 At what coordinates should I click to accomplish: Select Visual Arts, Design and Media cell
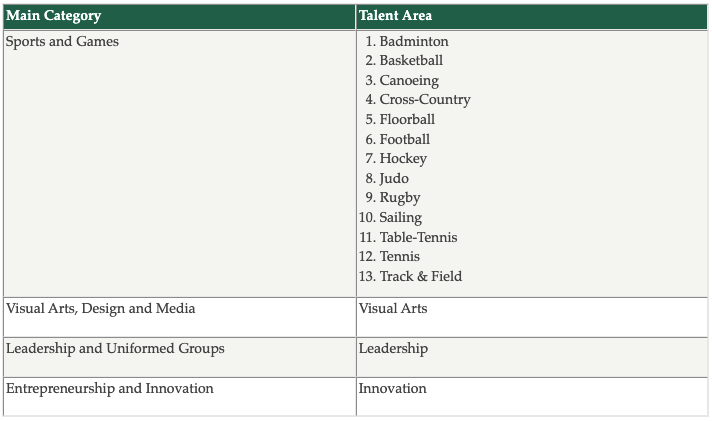coord(179,317)
